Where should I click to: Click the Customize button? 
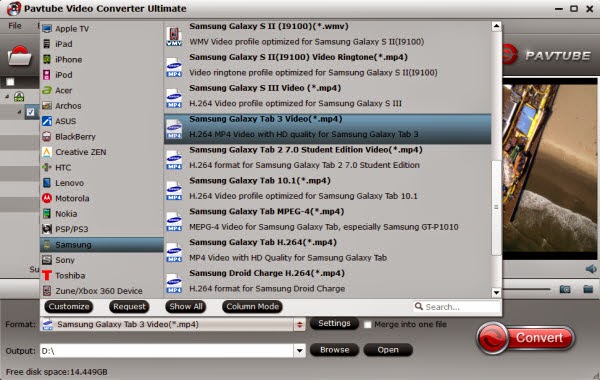point(69,307)
